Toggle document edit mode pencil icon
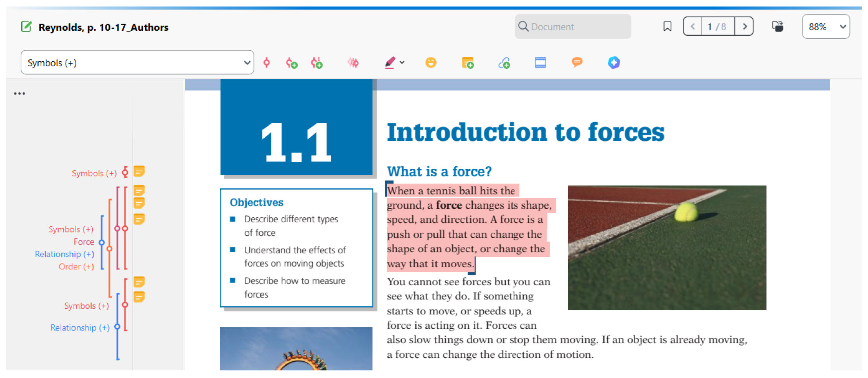This screenshot has width=868, height=378. pyautogui.click(x=26, y=27)
